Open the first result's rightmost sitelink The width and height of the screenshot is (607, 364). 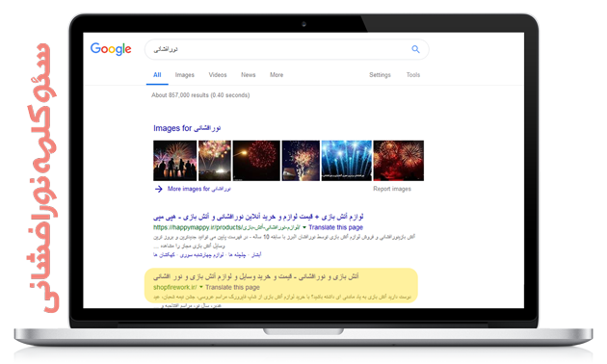click(256, 255)
